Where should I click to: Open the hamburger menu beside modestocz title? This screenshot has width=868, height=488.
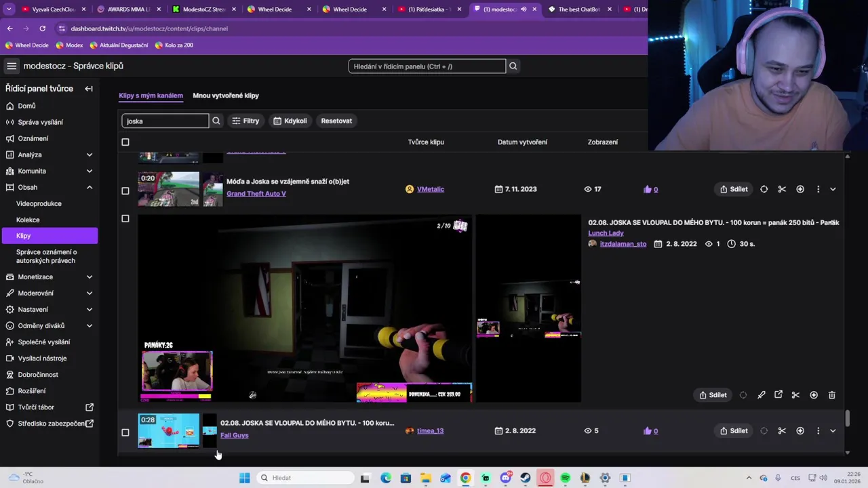(12, 66)
